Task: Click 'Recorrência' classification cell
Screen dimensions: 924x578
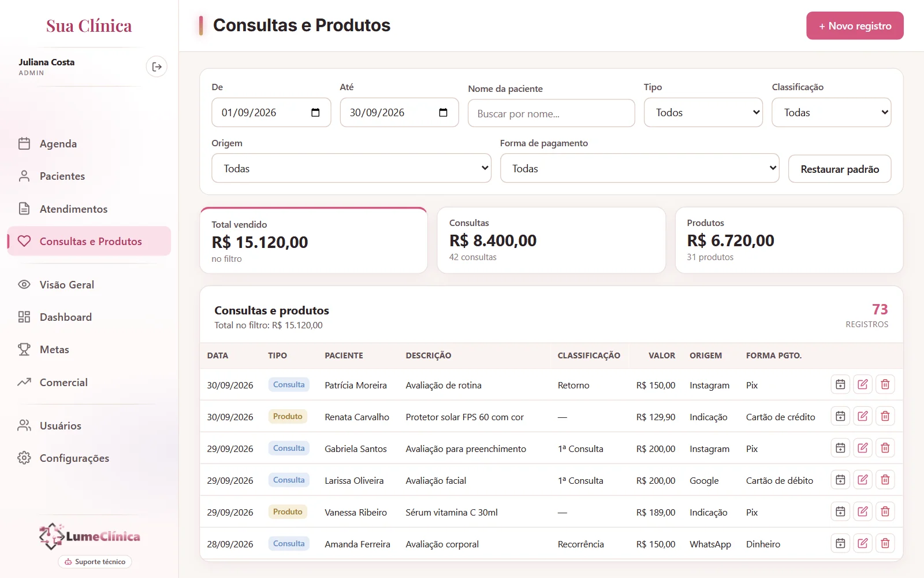Action: 580,544
